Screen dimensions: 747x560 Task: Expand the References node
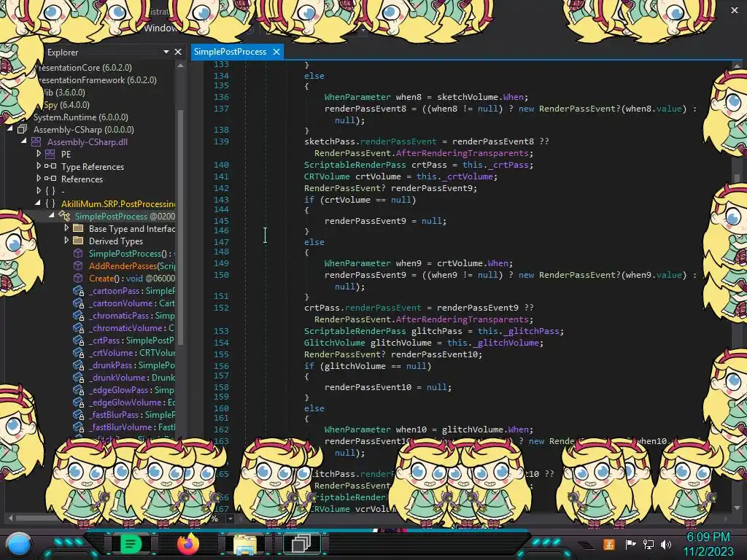(39, 178)
